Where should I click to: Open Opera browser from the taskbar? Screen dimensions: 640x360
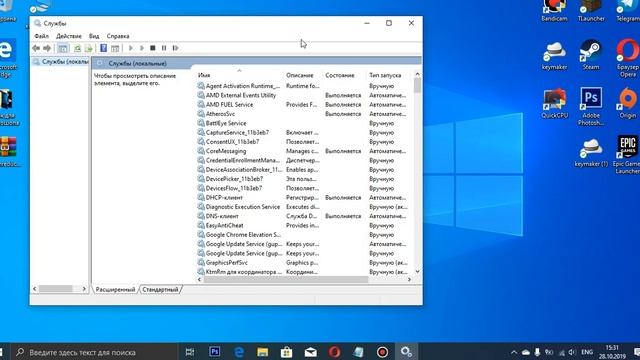point(334,352)
